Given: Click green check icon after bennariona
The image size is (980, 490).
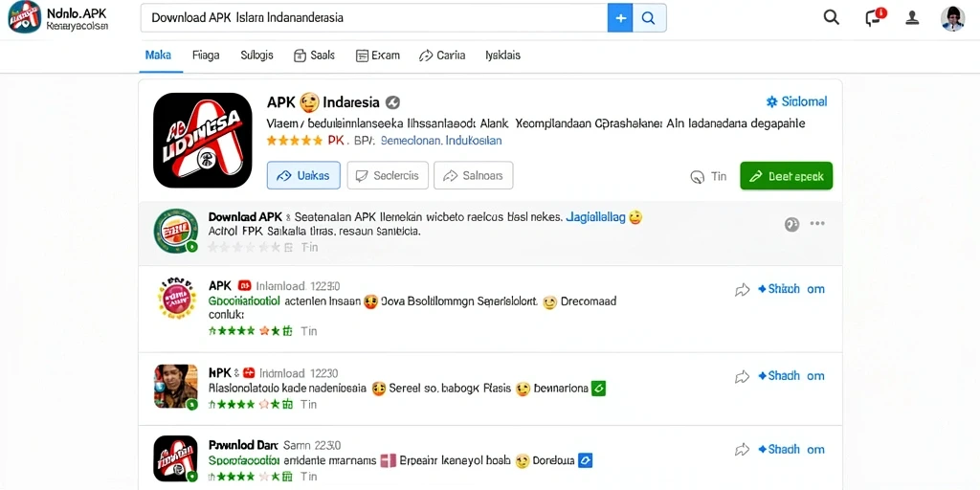Looking at the screenshot, I should point(599,389).
